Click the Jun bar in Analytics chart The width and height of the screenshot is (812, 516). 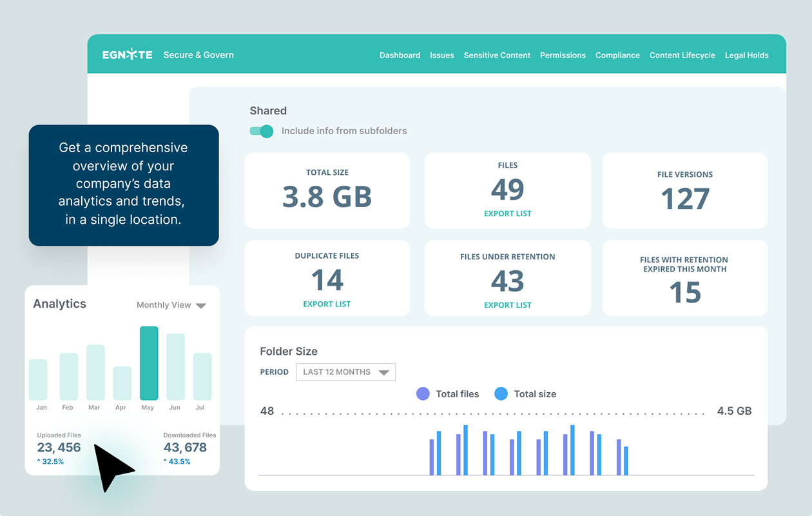[176, 366]
